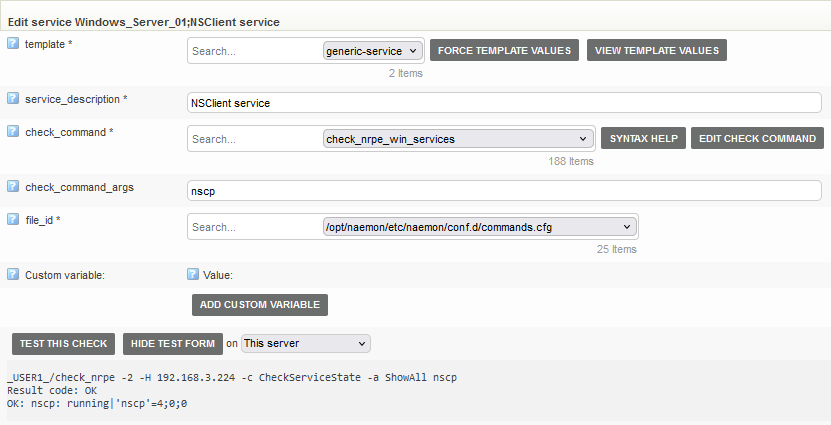Click the check_command_args field containing nscp
The height and width of the screenshot is (425, 831).
coord(505,190)
